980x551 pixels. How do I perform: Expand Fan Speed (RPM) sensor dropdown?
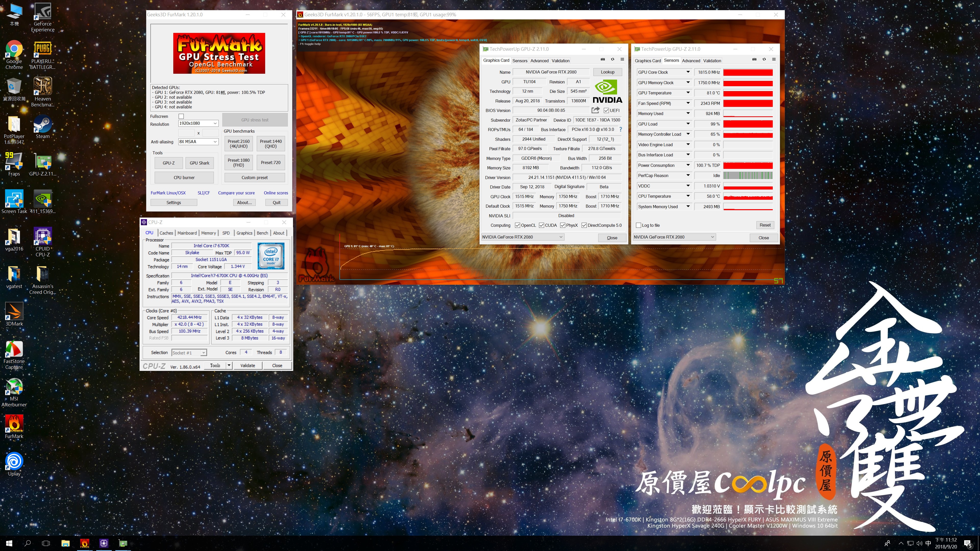(x=688, y=103)
